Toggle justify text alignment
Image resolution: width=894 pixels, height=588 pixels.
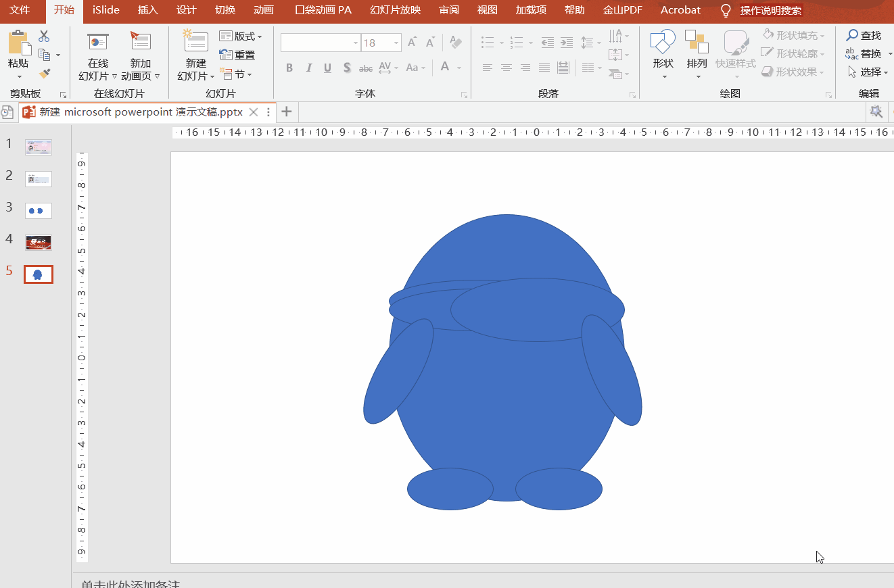click(544, 68)
